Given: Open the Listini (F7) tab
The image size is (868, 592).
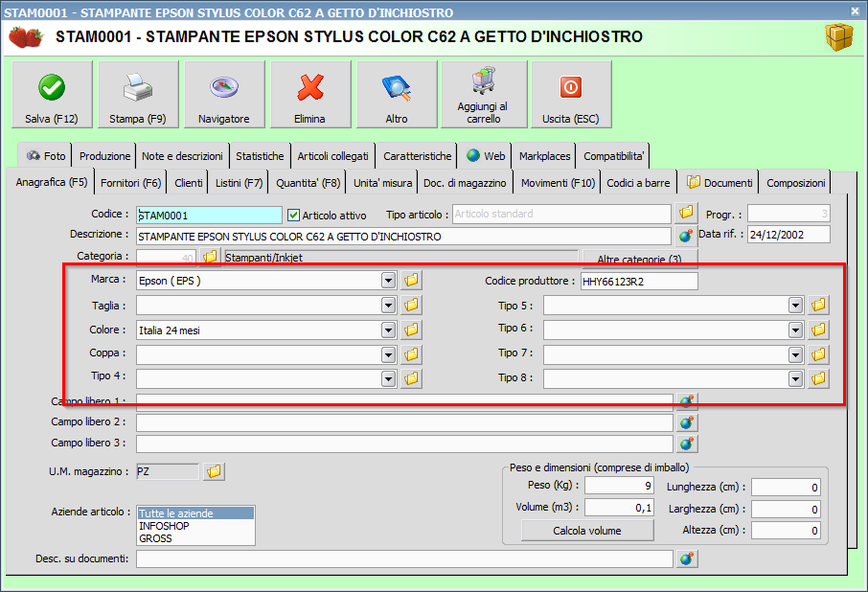Looking at the screenshot, I should point(239,183).
